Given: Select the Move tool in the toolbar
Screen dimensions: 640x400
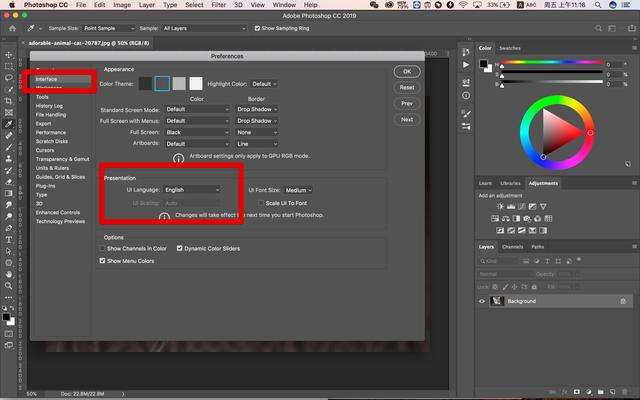Looking at the screenshot, I should (9, 55).
